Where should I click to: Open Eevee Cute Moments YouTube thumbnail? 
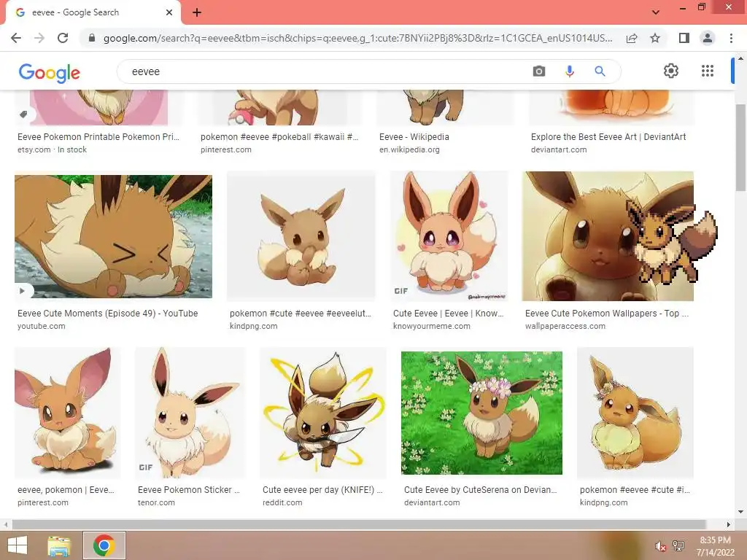click(113, 236)
